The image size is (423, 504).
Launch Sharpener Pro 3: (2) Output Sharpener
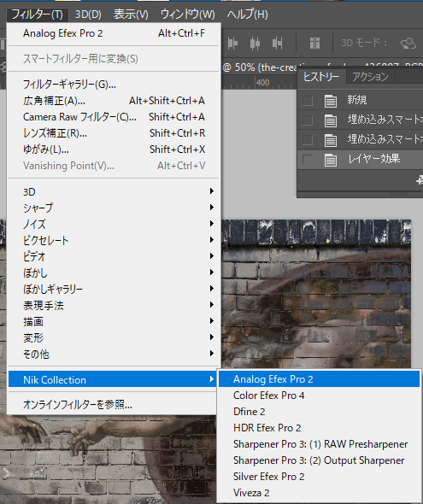pos(319,460)
